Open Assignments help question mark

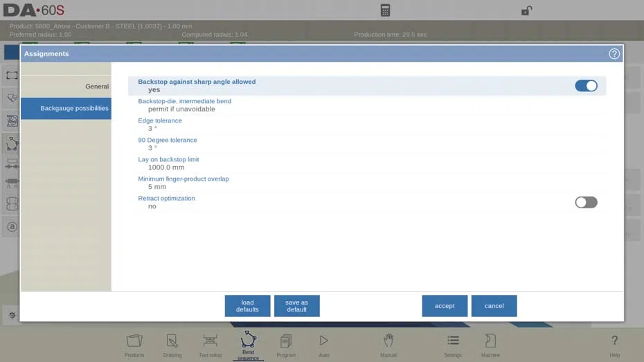point(614,54)
